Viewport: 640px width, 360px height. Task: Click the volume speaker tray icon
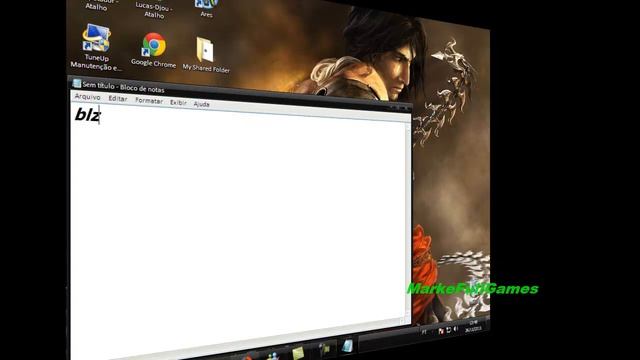click(x=456, y=329)
